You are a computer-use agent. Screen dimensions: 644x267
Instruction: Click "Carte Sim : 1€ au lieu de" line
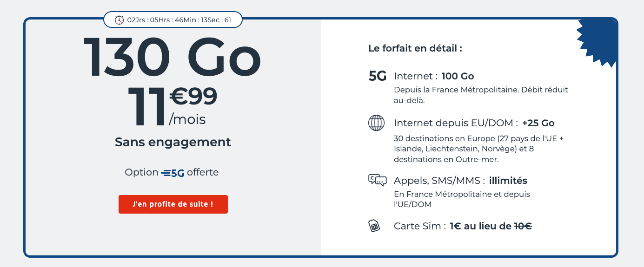[452, 226]
